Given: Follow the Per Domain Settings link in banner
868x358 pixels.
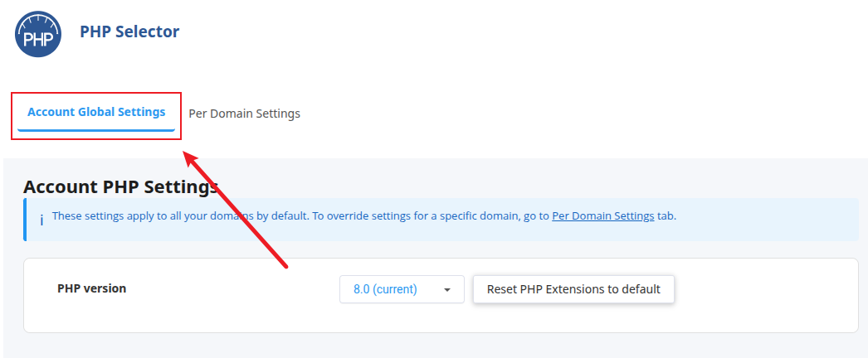Looking at the screenshot, I should (602, 215).
